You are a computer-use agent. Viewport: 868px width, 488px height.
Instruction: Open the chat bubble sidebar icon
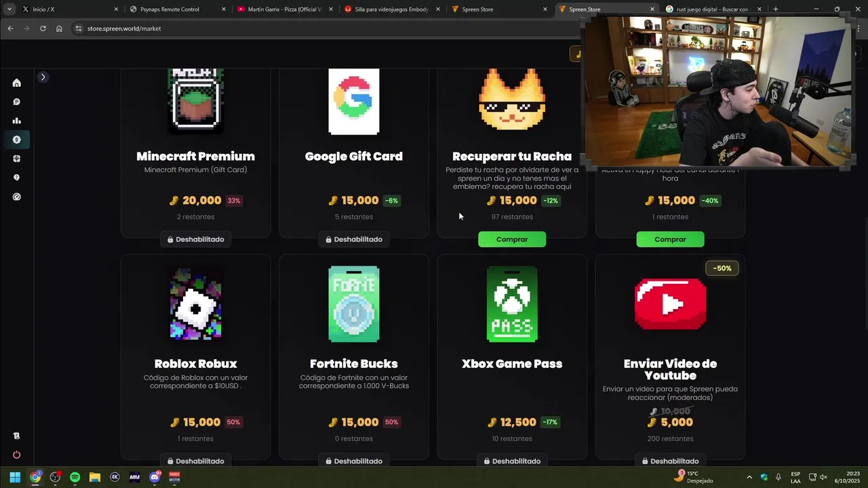pos(16,102)
